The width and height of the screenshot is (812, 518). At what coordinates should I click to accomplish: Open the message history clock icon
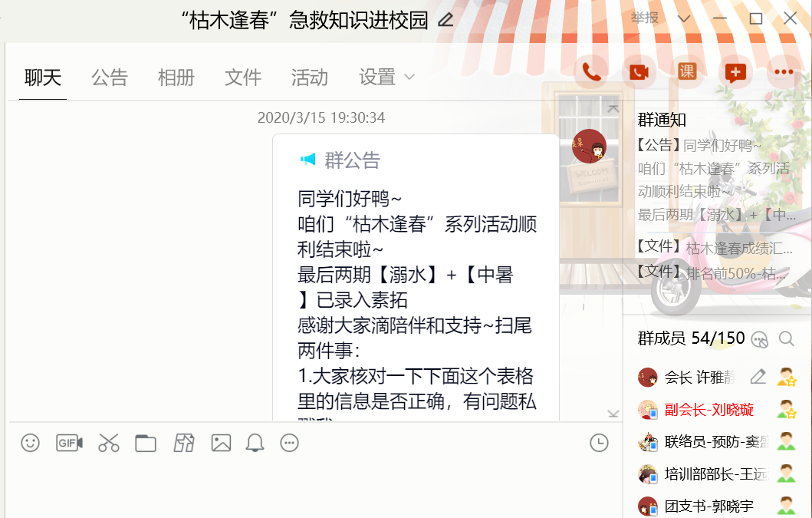(x=599, y=443)
